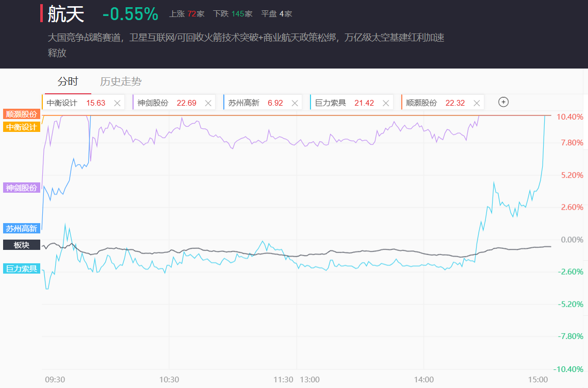Click the blue 苏州高新 line label

21,228
